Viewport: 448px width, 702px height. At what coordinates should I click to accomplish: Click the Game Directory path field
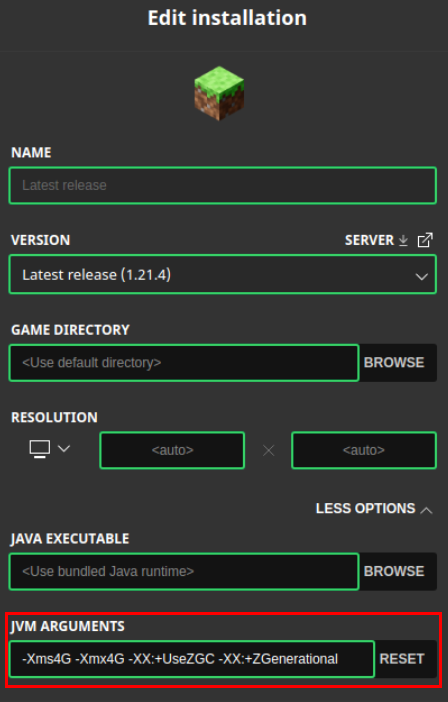184,363
